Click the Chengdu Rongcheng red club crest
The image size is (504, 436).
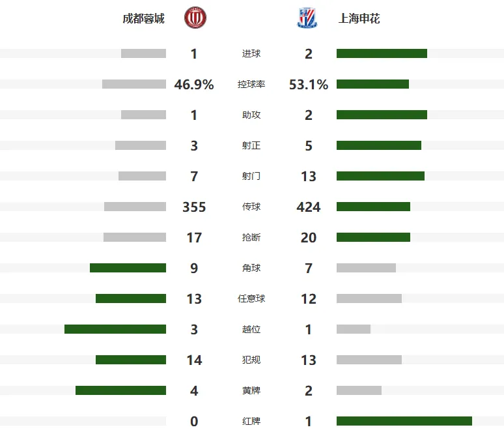(x=195, y=18)
